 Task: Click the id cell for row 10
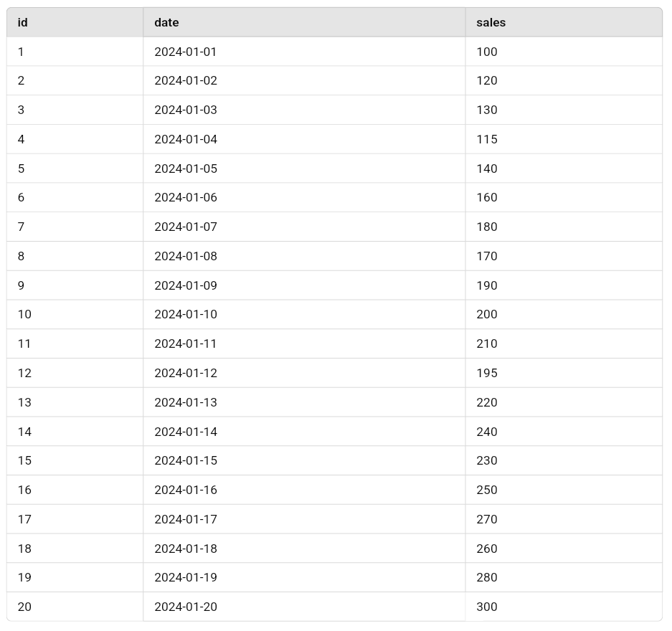[x=24, y=314]
